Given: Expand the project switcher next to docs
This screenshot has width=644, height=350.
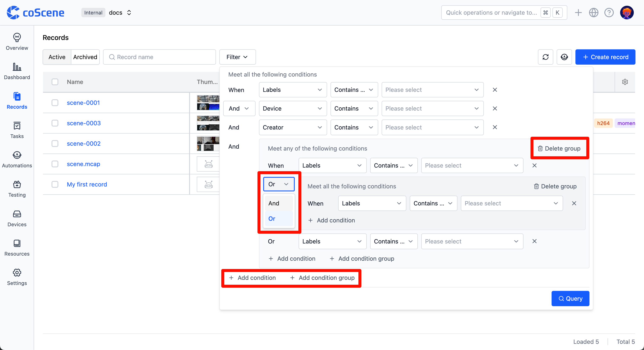Looking at the screenshot, I should pyautogui.click(x=129, y=13).
